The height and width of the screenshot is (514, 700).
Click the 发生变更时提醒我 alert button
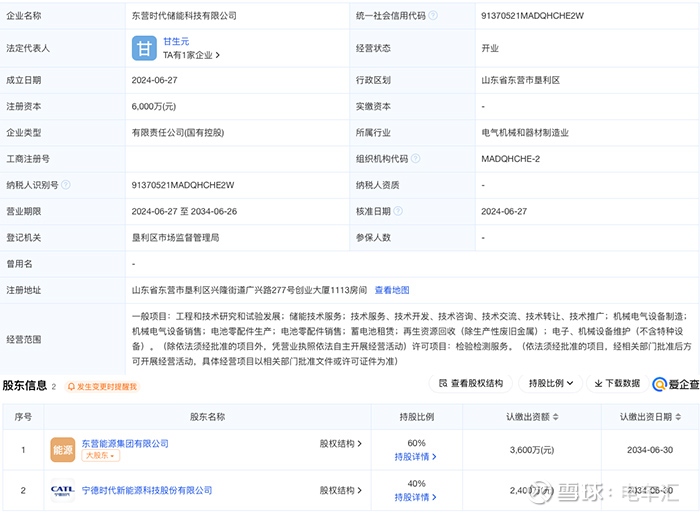click(x=102, y=386)
